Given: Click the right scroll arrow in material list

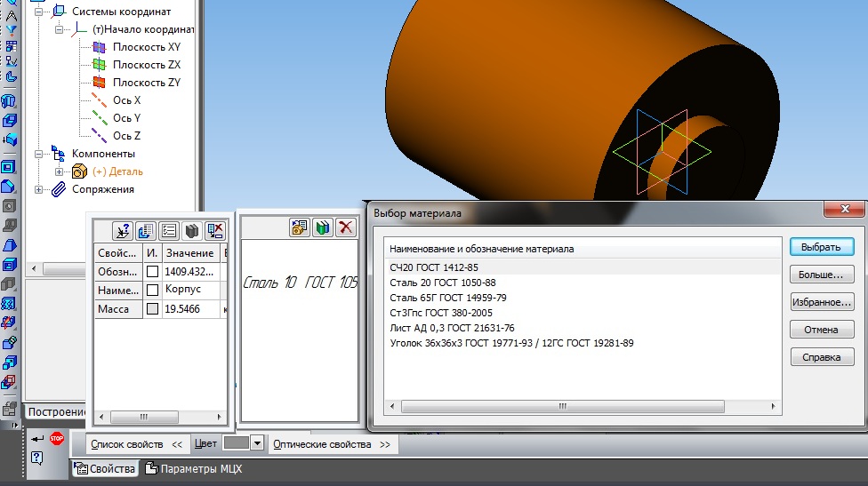Looking at the screenshot, I should [774, 406].
